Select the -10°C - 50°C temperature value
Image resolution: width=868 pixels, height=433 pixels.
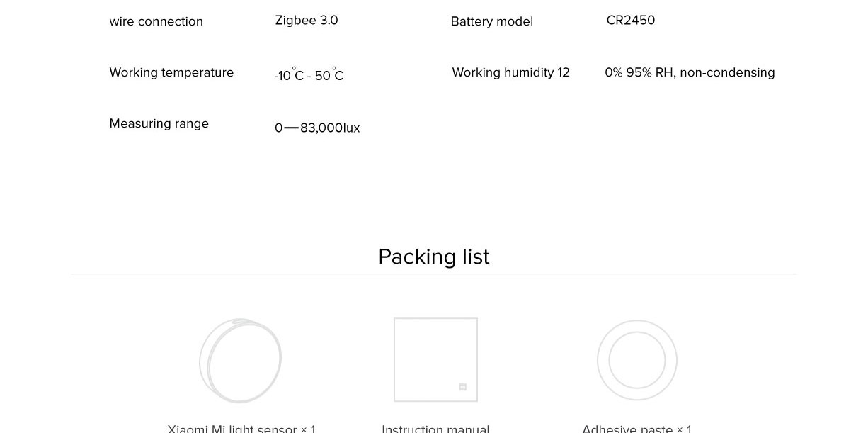309,75
